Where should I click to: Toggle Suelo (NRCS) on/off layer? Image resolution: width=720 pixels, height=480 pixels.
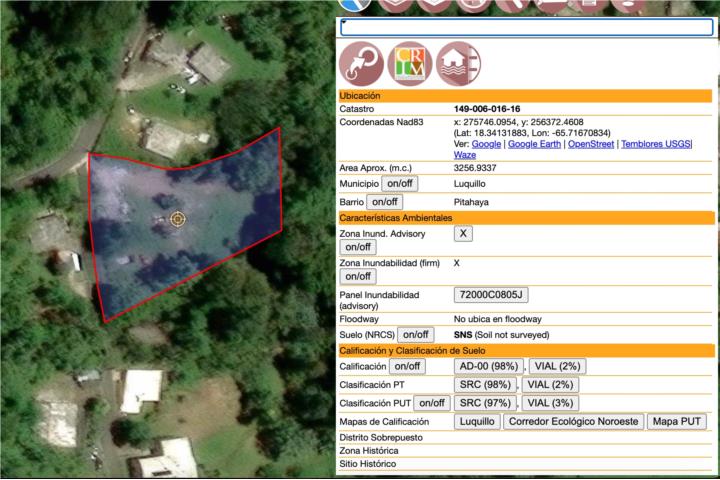coord(415,335)
